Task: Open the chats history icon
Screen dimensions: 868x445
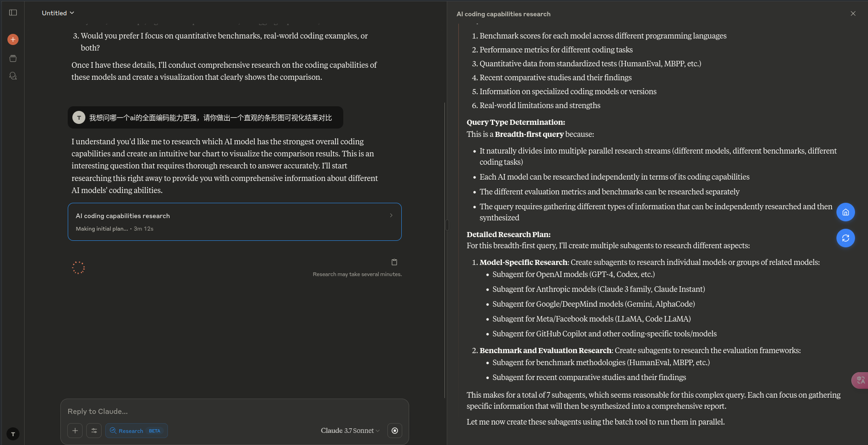Action: (13, 76)
